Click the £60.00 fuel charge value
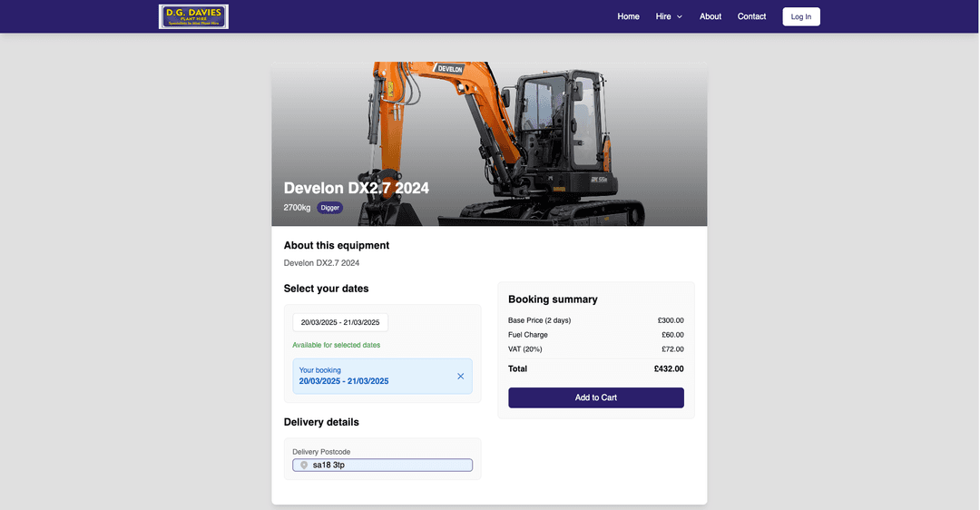Viewport: 980px width, 510px height. 672,335
